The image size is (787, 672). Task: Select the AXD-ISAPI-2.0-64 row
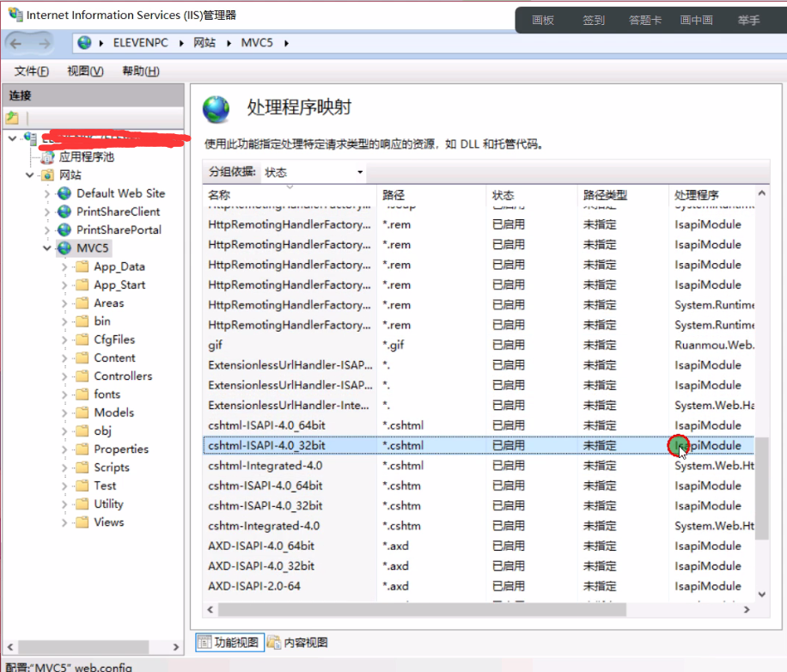coord(479,586)
